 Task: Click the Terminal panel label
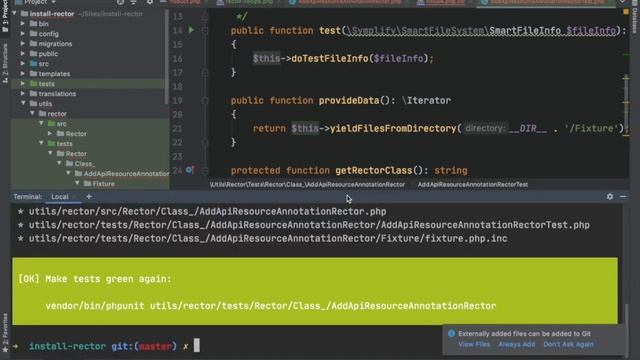coord(27,197)
